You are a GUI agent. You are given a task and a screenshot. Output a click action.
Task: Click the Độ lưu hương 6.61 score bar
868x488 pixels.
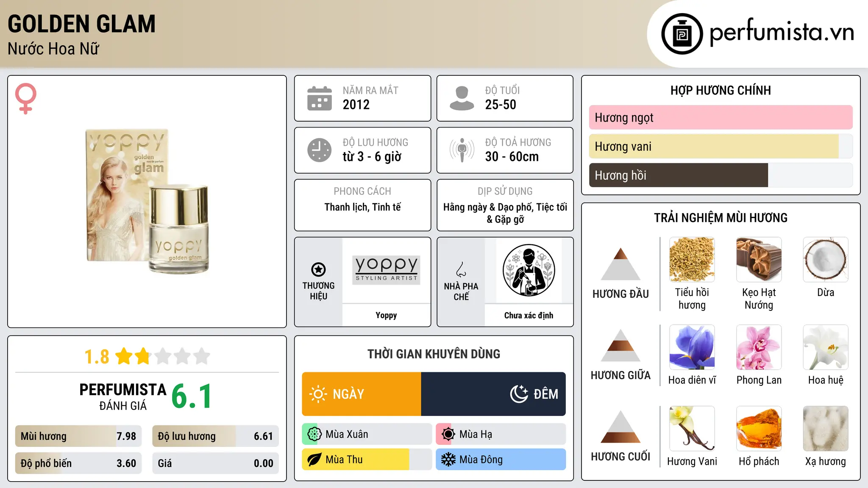215,436
